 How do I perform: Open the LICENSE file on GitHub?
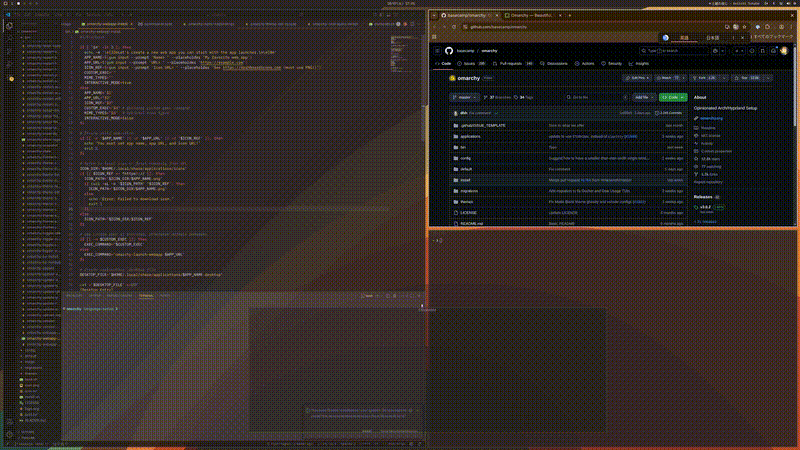[468, 213]
